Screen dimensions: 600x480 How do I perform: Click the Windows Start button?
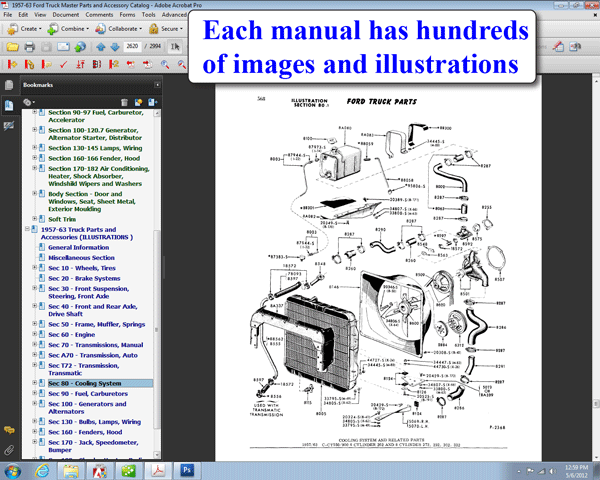(12, 471)
